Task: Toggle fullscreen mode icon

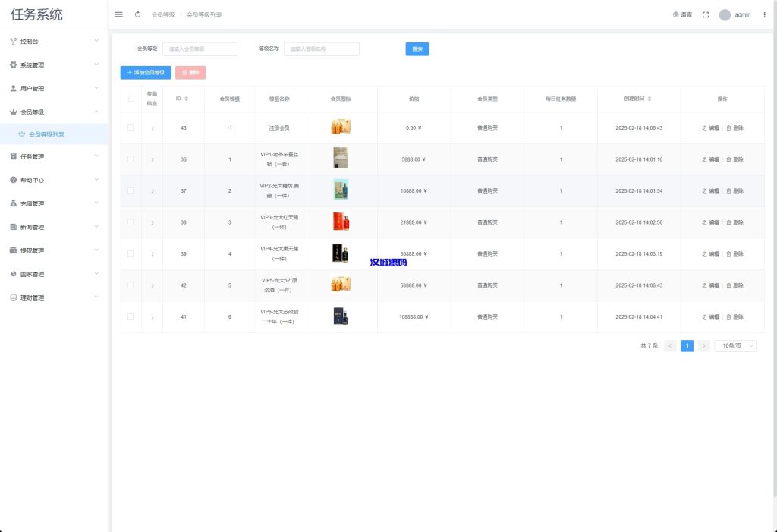Action: [x=705, y=14]
